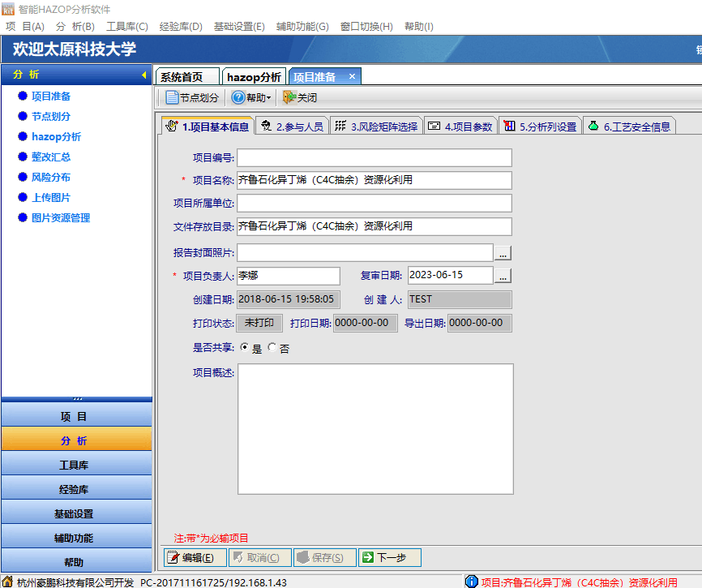Screen dimensions: 702x588
Task: Click the person icon on 参与人员 tab
Action: point(267,126)
